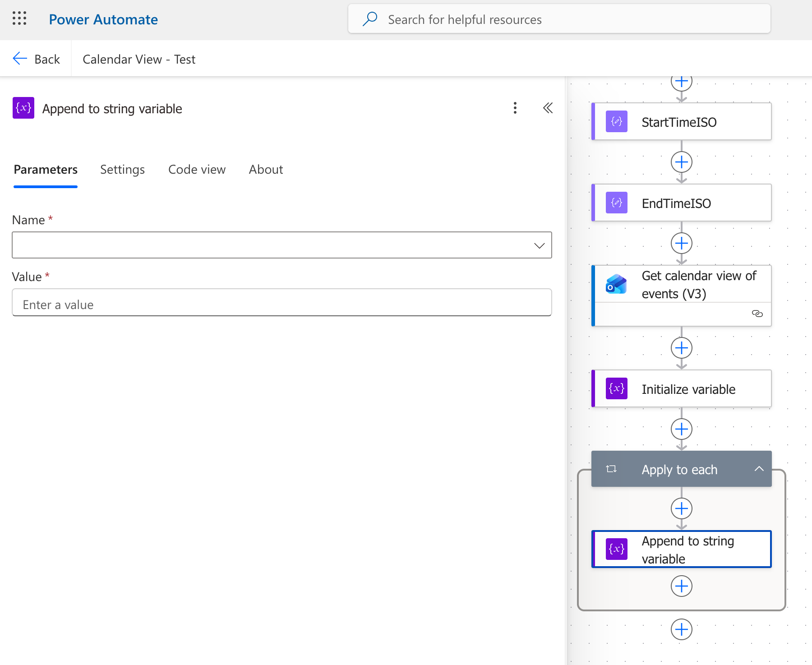
Task: Focus the Search for helpful resources field
Action: coord(559,19)
